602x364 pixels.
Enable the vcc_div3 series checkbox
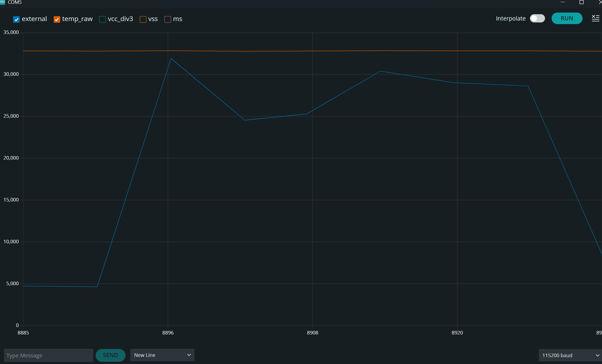click(x=102, y=19)
